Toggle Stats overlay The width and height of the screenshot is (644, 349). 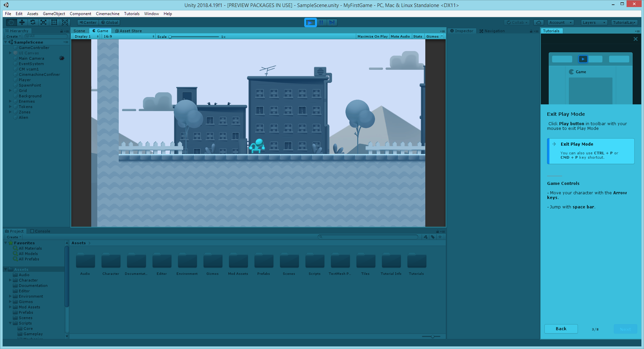pyautogui.click(x=418, y=36)
